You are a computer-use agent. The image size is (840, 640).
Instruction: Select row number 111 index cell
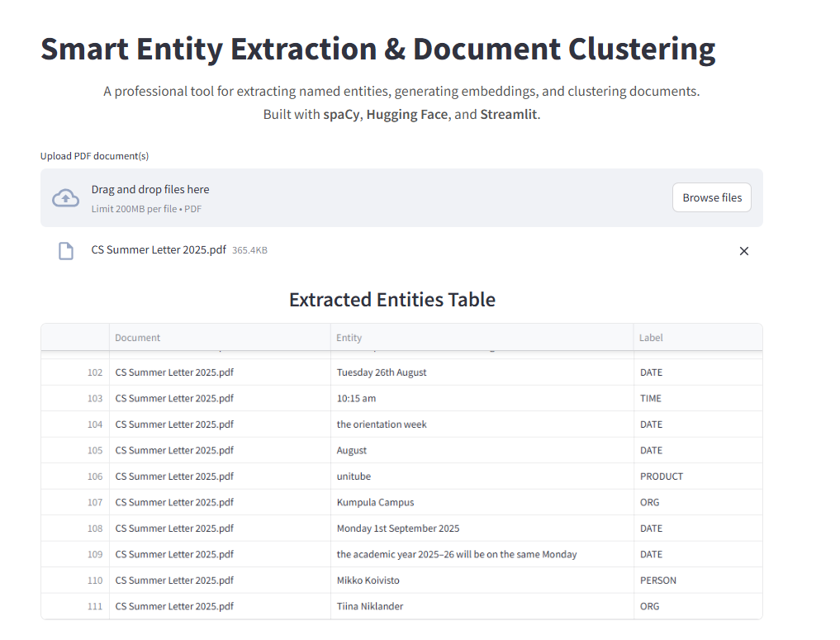[x=75, y=606]
